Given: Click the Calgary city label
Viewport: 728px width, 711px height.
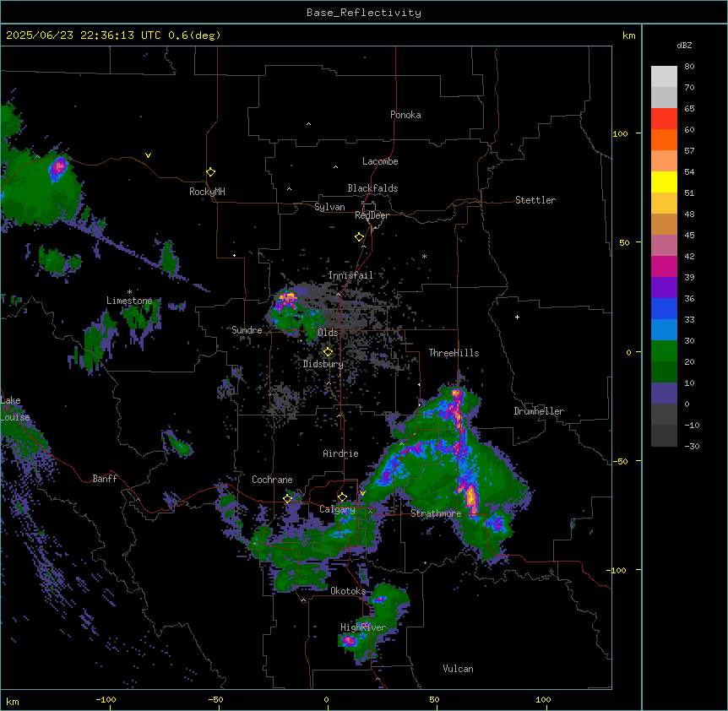Looking at the screenshot, I should point(338,509).
